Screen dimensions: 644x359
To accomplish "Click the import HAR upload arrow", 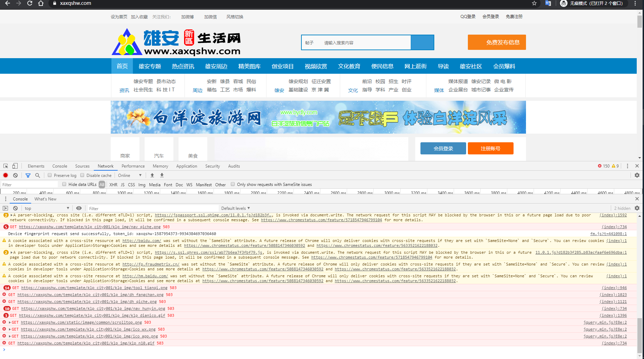I will [x=152, y=176].
